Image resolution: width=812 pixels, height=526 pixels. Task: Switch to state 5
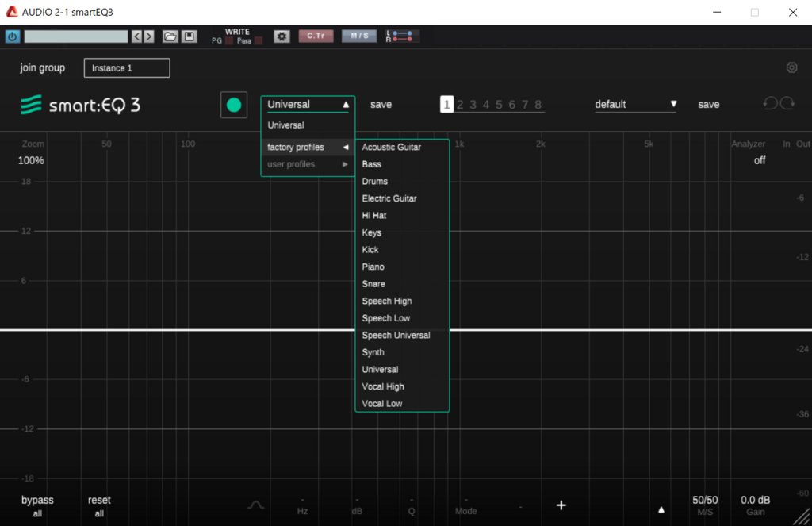click(499, 105)
